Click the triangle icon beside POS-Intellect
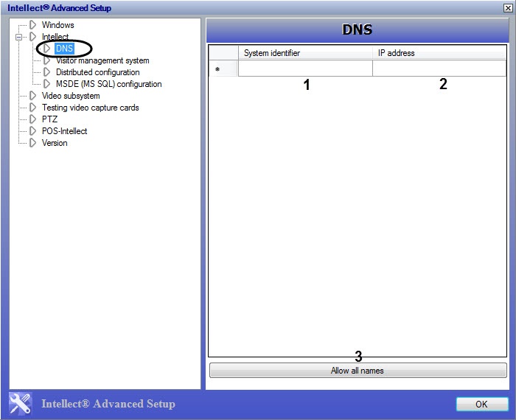The width and height of the screenshot is (516, 420). click(x=32, y=131)
